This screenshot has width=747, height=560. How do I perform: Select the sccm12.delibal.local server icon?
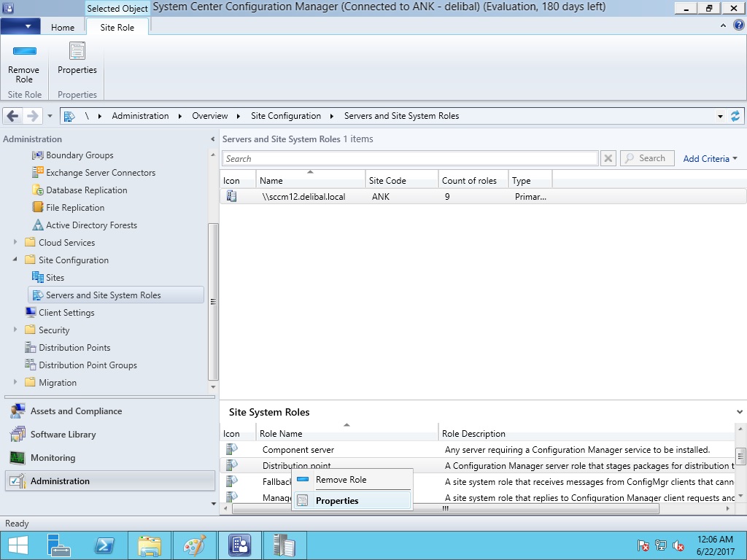pos(231,196)
